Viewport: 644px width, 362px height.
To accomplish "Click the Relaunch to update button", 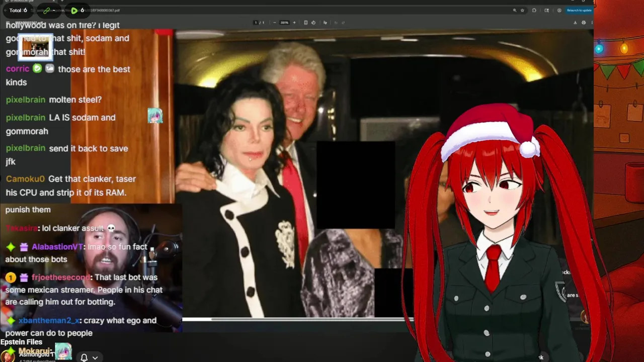I will click(579, 10).
